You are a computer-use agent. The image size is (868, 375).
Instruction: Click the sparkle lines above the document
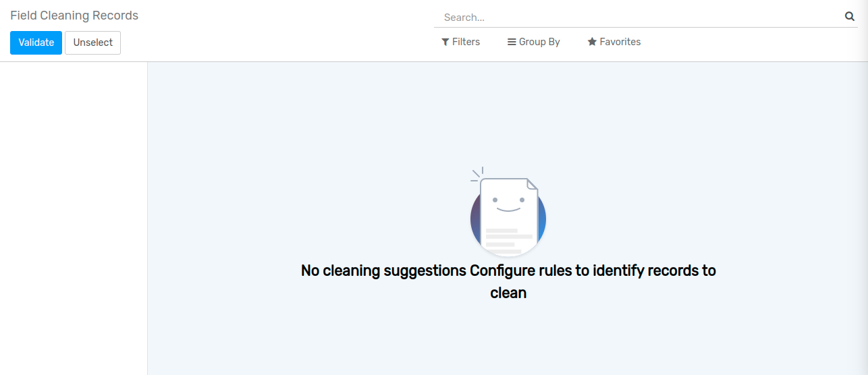click(477, 174)
